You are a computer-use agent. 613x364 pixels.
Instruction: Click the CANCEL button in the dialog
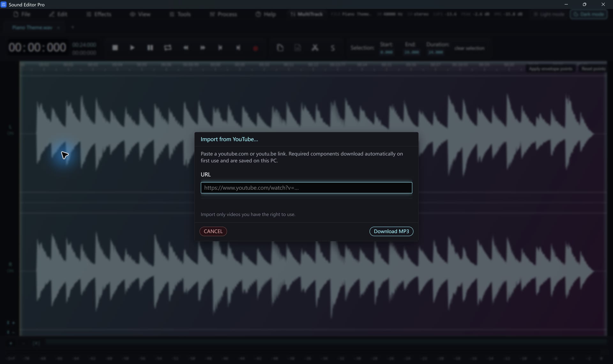tap(213, 231)
